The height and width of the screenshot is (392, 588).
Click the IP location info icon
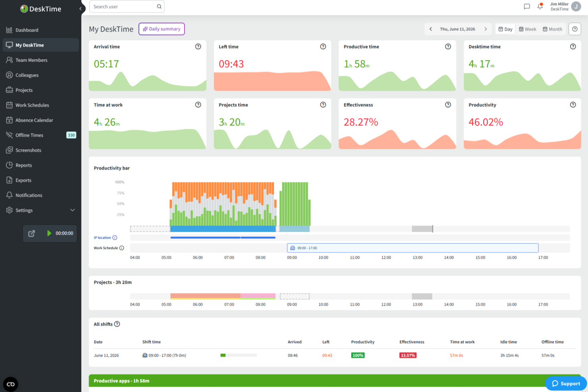(115, 238)
